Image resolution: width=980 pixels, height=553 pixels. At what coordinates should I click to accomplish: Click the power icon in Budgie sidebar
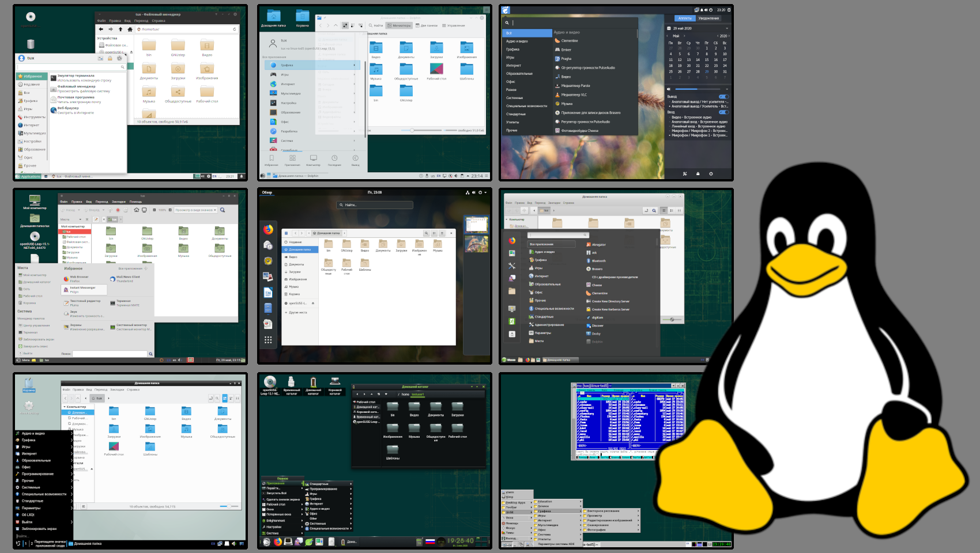711,173
